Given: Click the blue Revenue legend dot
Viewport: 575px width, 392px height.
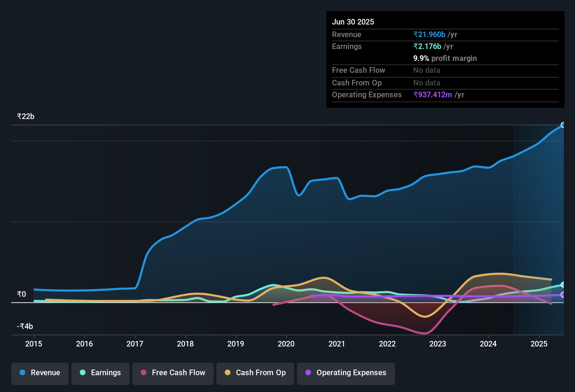Looking at the screenshot, I should (x=22, y=373).
